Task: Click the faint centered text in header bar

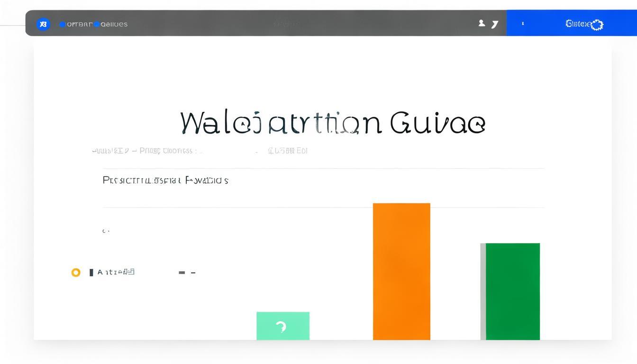Action: point(286,24)
